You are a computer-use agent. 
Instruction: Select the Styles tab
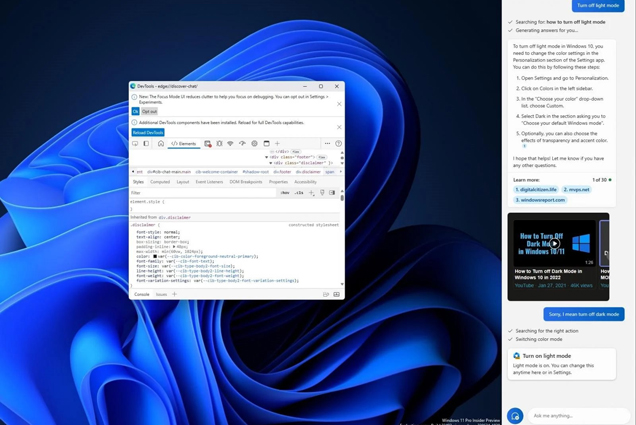(x=138, y=182)
